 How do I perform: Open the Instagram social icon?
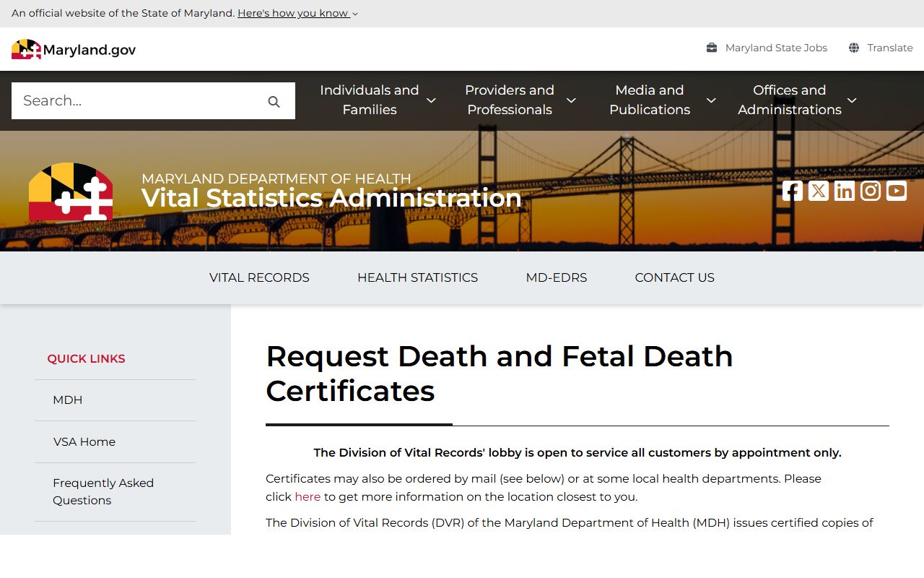click(871, 191)
